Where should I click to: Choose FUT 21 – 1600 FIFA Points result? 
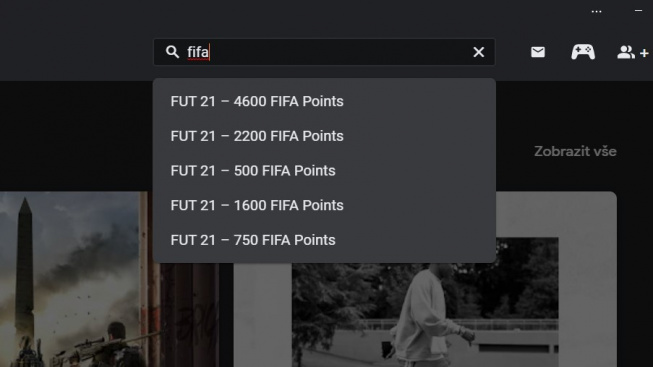point(324,205)
